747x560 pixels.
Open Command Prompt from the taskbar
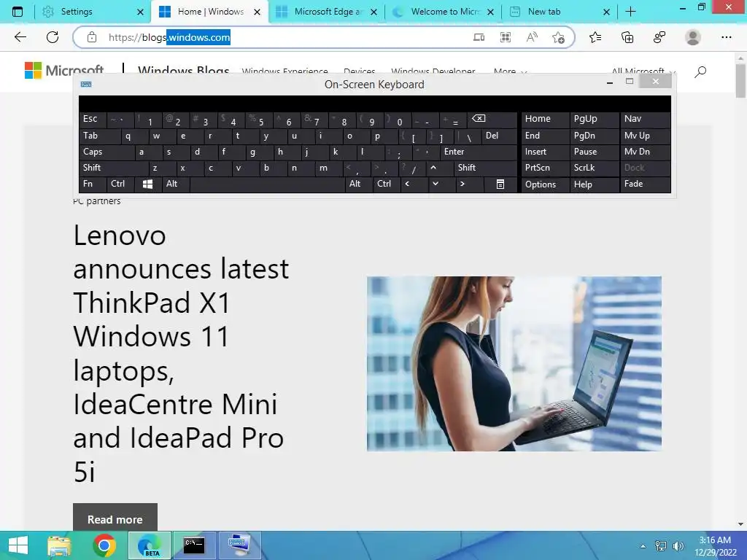click(194, 545)
